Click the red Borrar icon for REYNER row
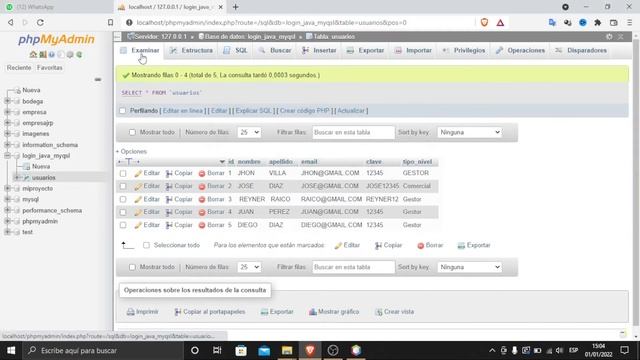The image size is (640, 360). [202, 200]
